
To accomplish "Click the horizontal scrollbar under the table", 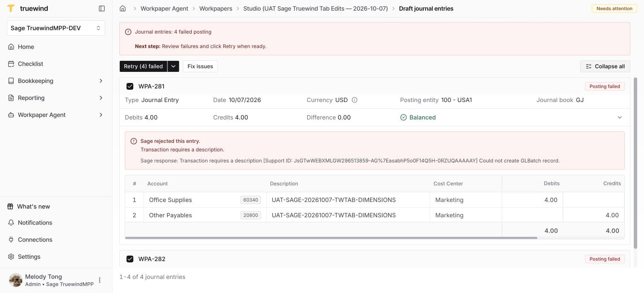I will (x=331, y=238).
